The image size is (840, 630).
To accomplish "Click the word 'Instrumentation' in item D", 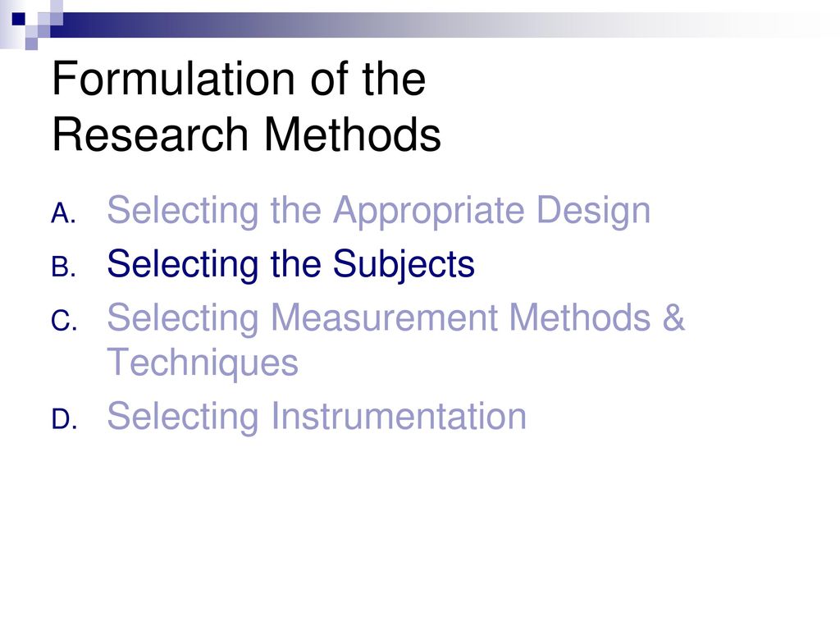I will (399, 416).
